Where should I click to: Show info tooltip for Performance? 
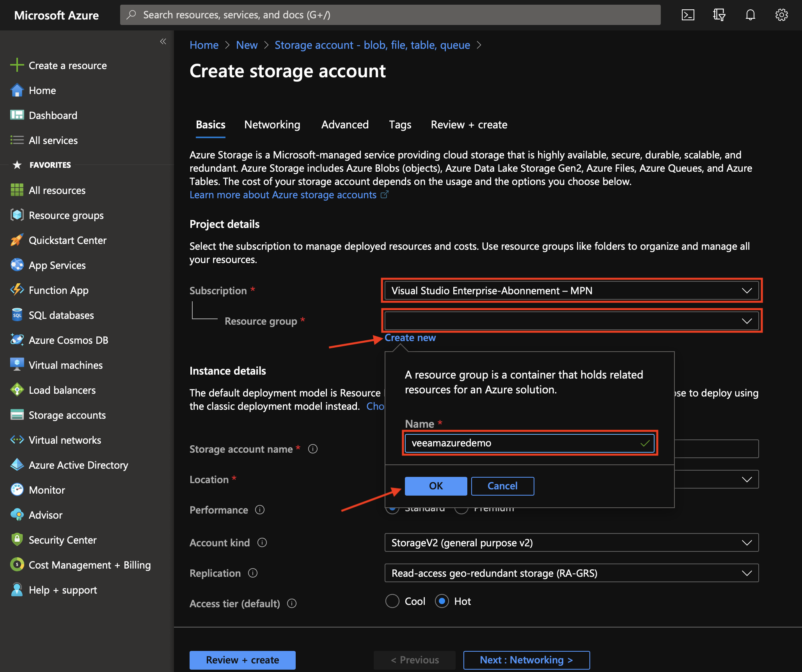point(260,510)
